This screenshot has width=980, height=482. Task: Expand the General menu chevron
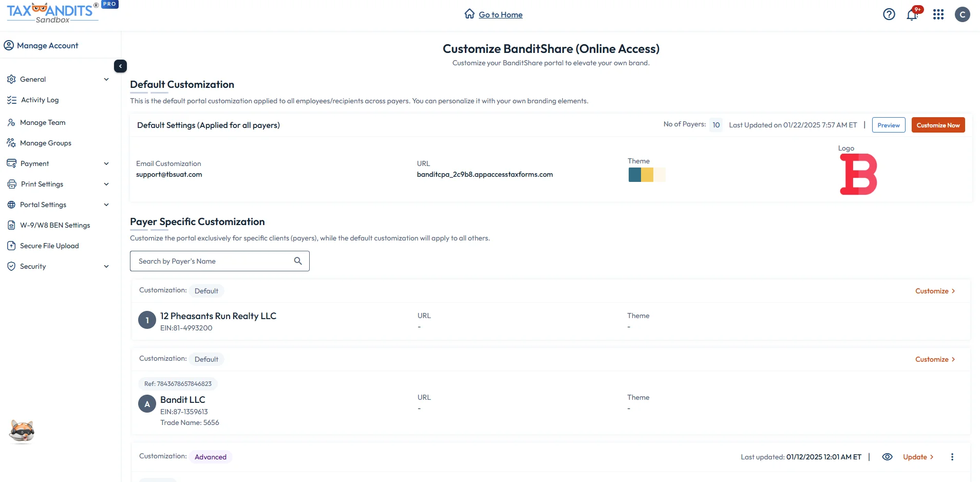click(106, 79)
